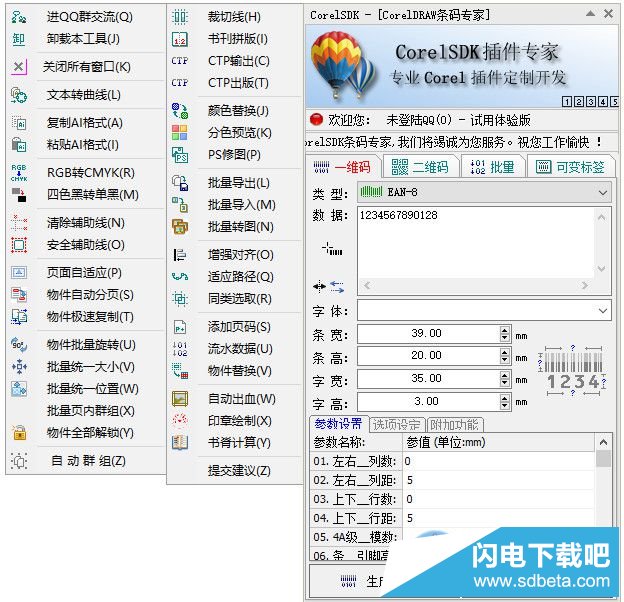Image resolution: width=624 pixels, height=602 pixels.
Task: Click the add page number icon
Action: coord(180,327)
